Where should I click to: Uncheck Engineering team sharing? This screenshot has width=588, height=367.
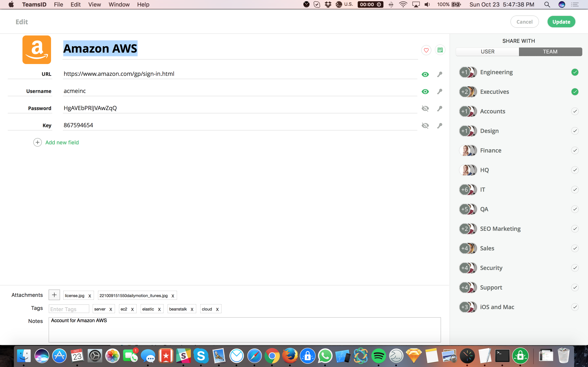coord(575,72)
